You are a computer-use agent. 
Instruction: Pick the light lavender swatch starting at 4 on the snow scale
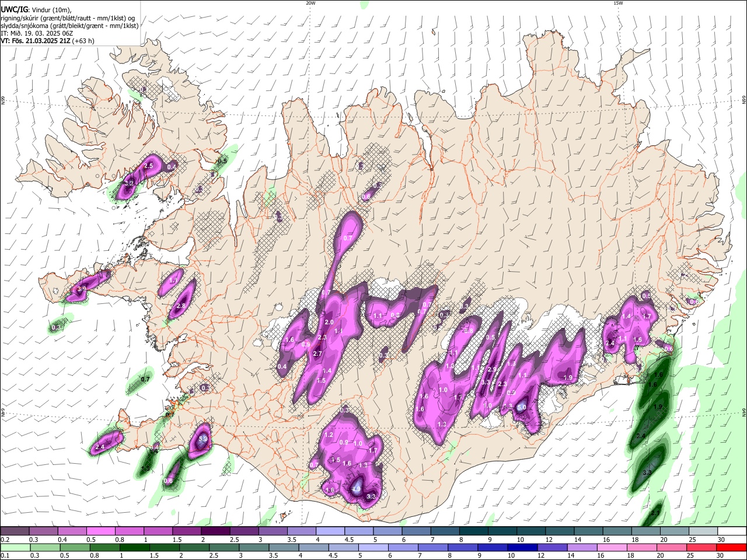click(330, 531)
